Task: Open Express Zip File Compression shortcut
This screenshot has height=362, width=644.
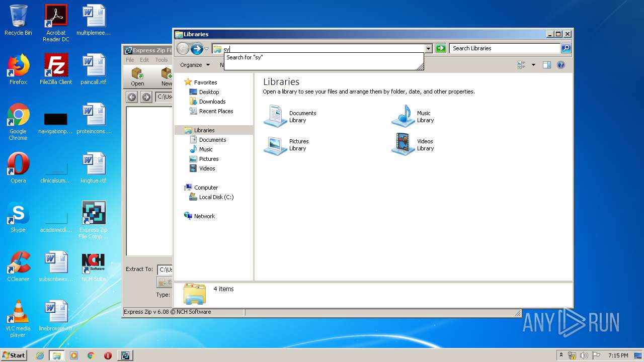Action: [x=94, y=220]
